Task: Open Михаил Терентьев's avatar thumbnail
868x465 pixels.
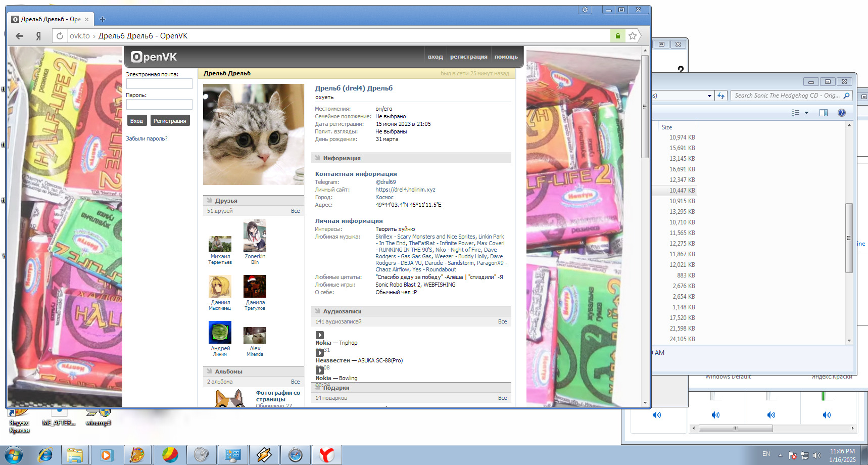Action: (220, 244)
